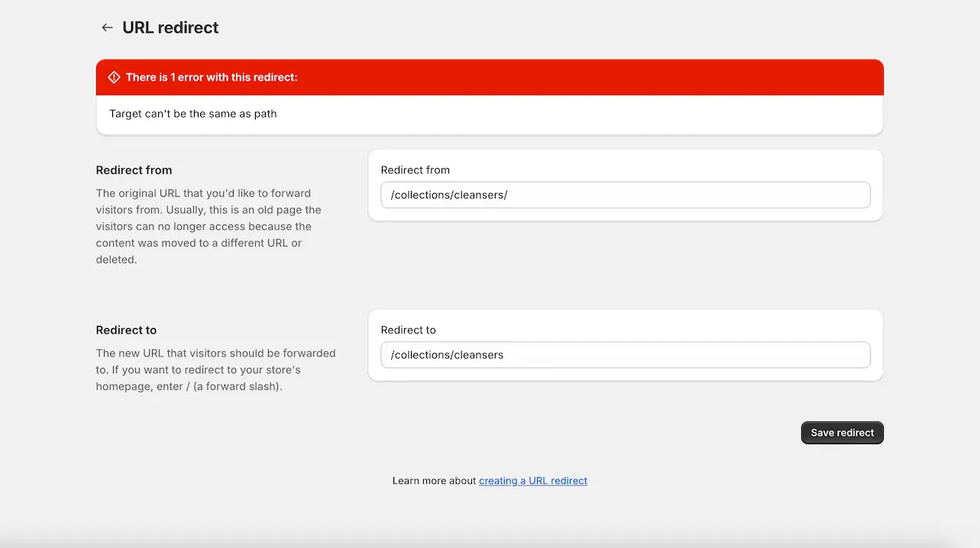Click the bold Redirect to section heading
The height and width of the screenshot is (548, 980).
[126, 330]
